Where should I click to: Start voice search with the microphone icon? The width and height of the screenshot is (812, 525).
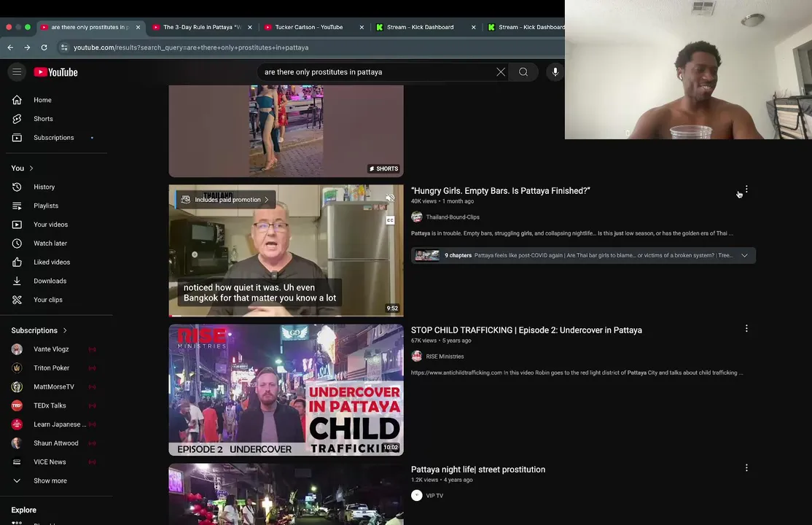(555, 72)
